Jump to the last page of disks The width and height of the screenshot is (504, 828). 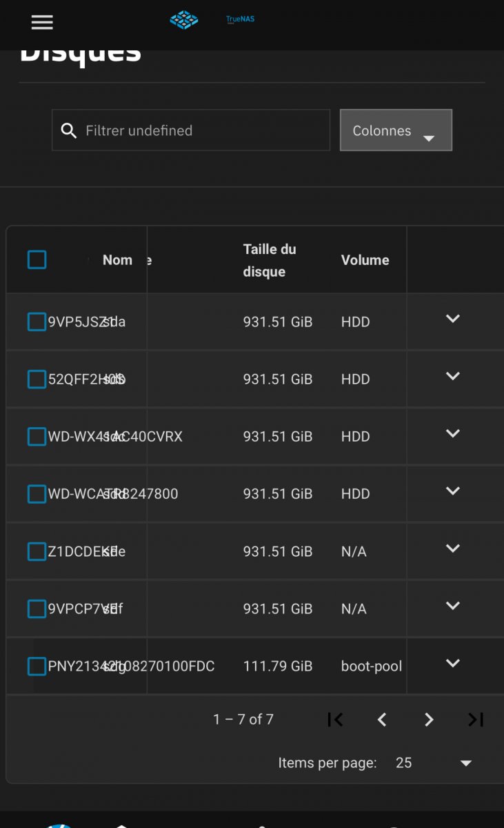coord(476,720)
